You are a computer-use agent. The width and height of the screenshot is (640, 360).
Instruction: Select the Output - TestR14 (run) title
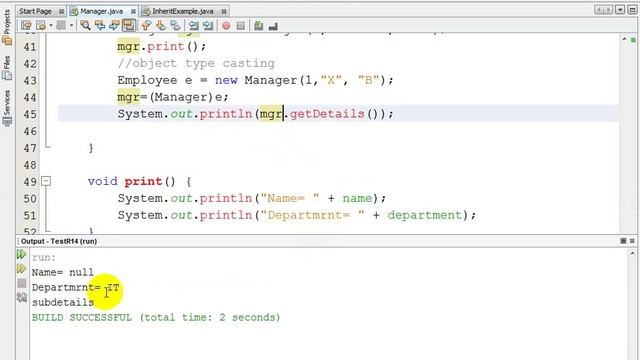pos(59,241)
